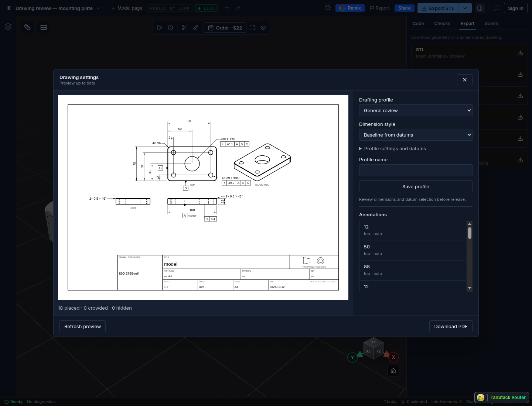Click the XZ face of view cube
The image size is (532, 406).
click(368, 351)
